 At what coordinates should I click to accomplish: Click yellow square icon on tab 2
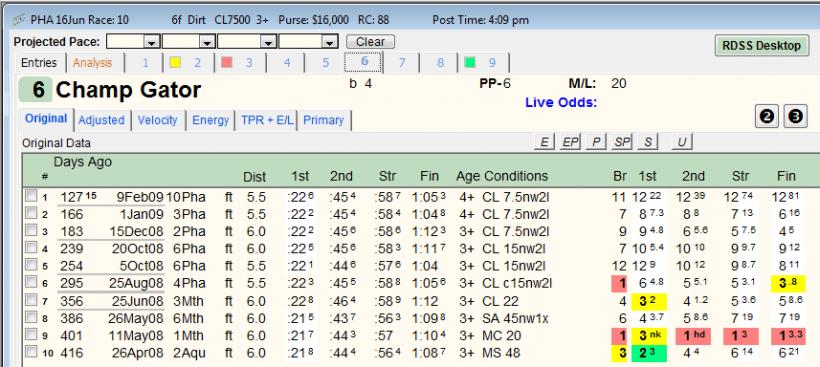175,63
